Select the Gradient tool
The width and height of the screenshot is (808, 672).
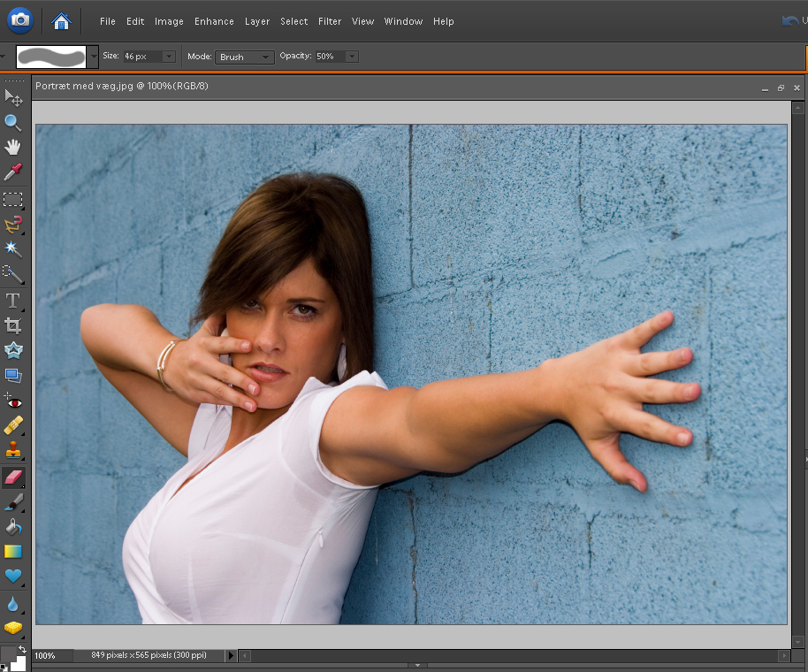[12, 552]
